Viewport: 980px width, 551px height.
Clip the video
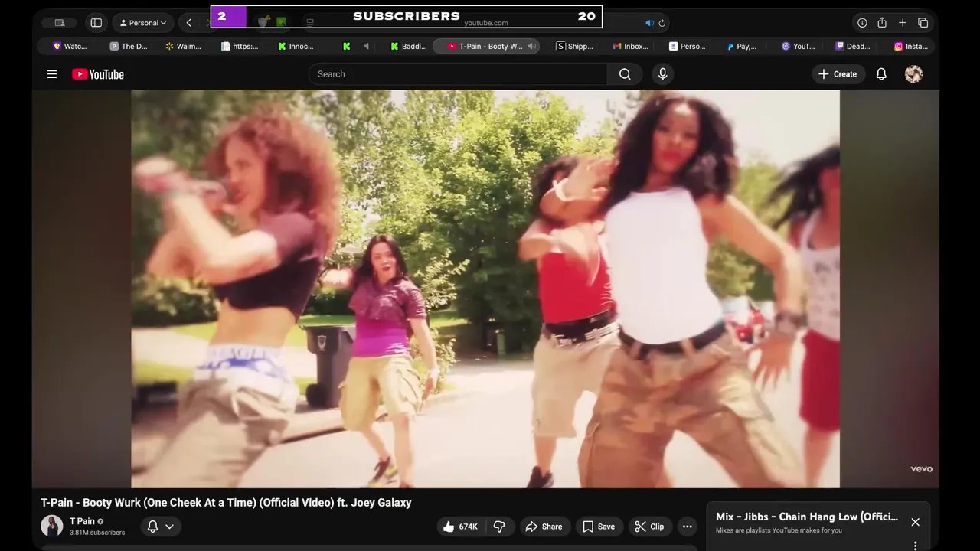point(649,527)
